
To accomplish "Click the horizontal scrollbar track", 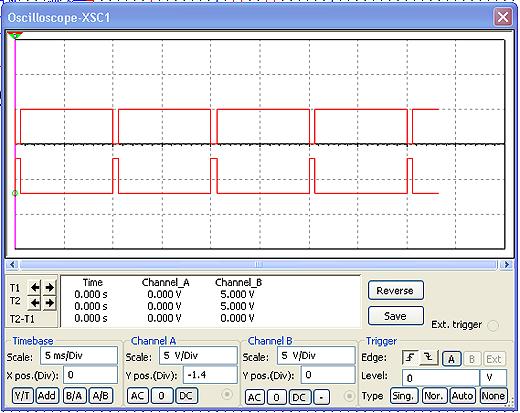I will click(259, 265).
